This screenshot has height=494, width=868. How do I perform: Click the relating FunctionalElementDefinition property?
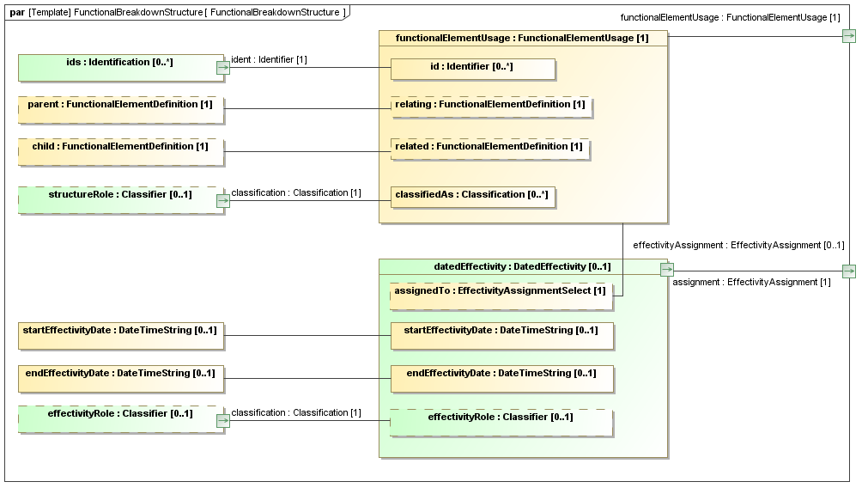490,107
